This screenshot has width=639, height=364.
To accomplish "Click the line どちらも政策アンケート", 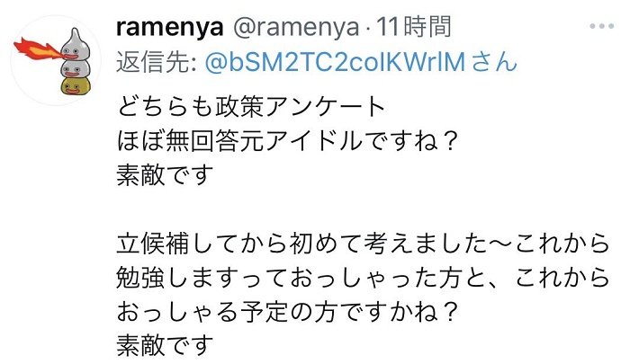I will (x=252, y=106).
